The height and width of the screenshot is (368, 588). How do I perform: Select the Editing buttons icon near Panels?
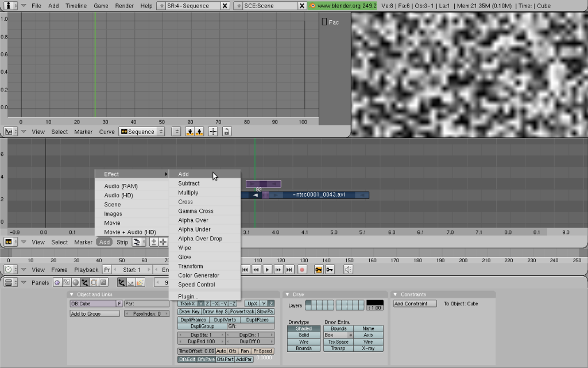[x=94, y=282]
